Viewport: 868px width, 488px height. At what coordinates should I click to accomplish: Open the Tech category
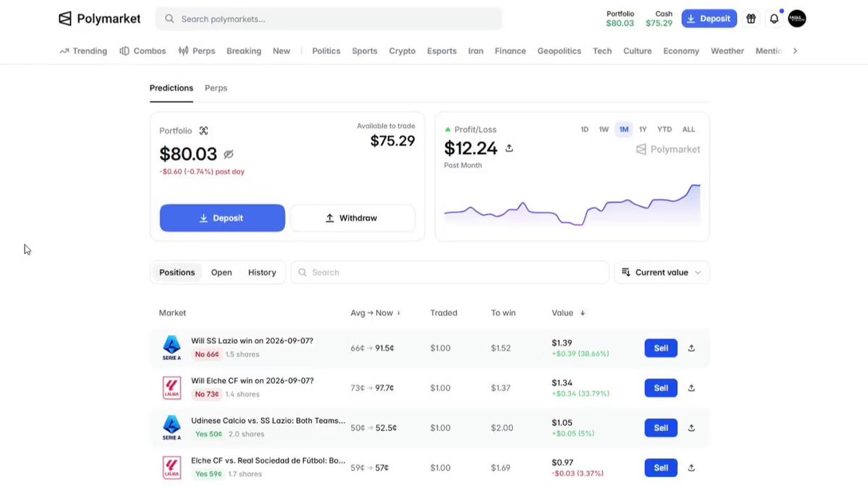603,51
